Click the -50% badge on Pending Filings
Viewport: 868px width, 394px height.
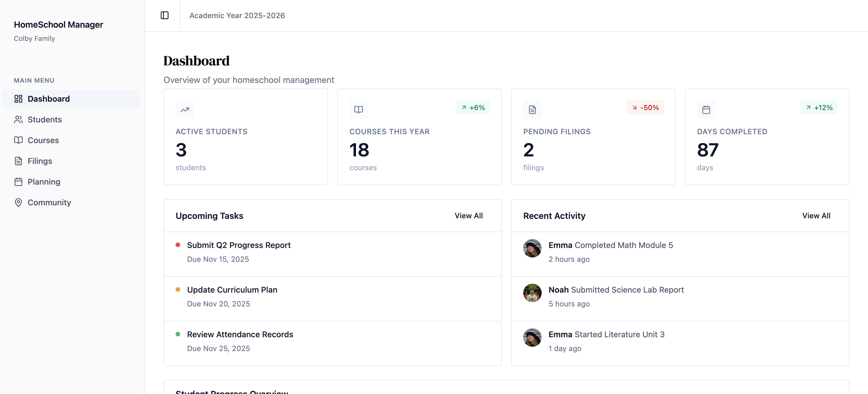tap(645, 108)
